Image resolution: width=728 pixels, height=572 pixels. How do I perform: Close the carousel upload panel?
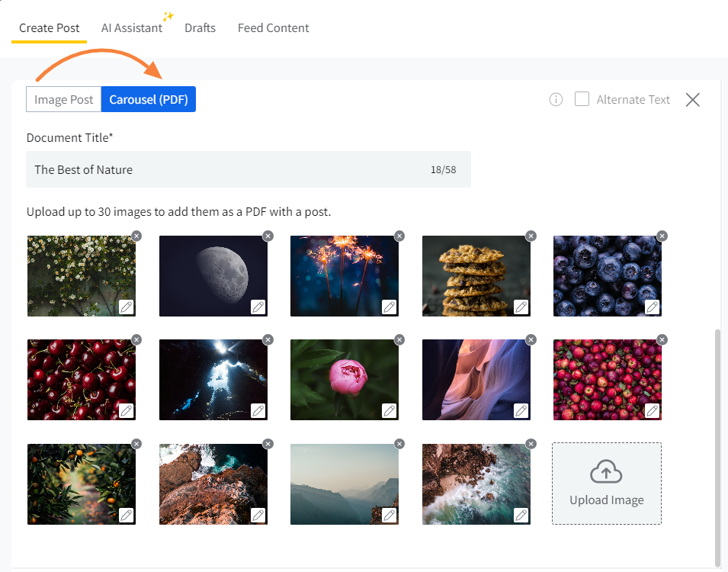(x=692, y=100)
